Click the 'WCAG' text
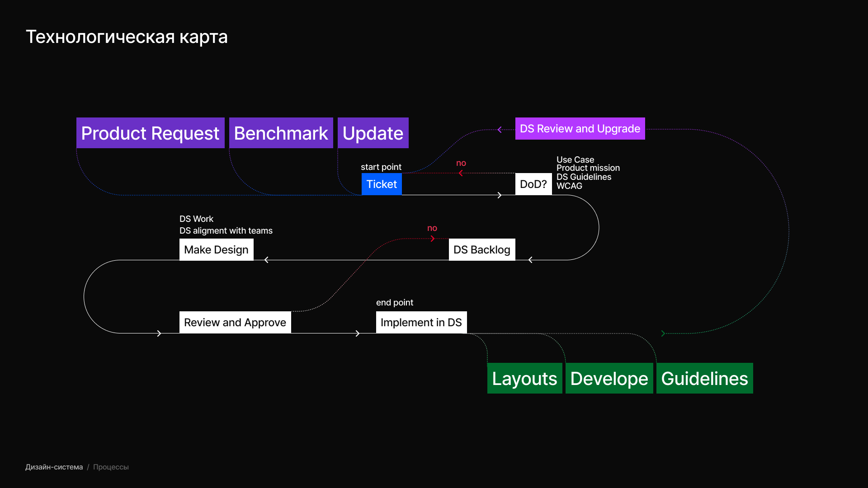This screenshot has width=868, height=488. pos(569,186)
